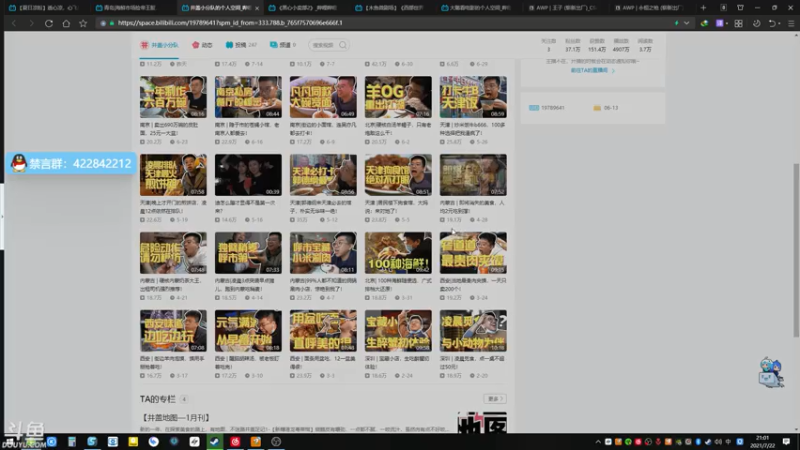Go forward with the browser forward arrow
The width and height of the screenshot is (800, 450).
pos(31,23)
